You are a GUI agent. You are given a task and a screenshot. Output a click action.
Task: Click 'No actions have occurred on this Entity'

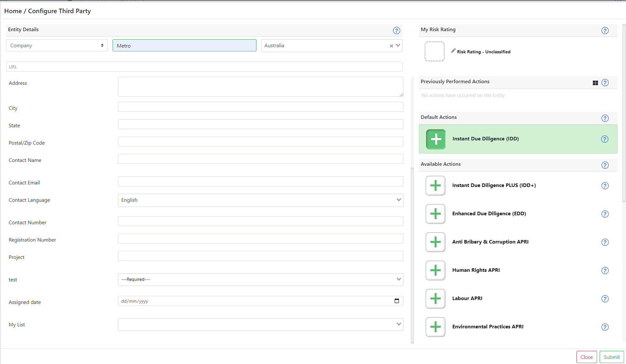point(463,95)
